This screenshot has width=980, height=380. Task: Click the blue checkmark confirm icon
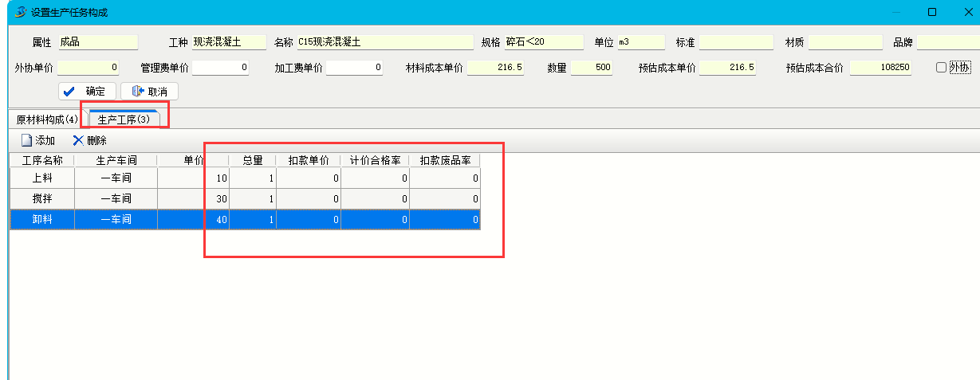[x=70, y=91]
